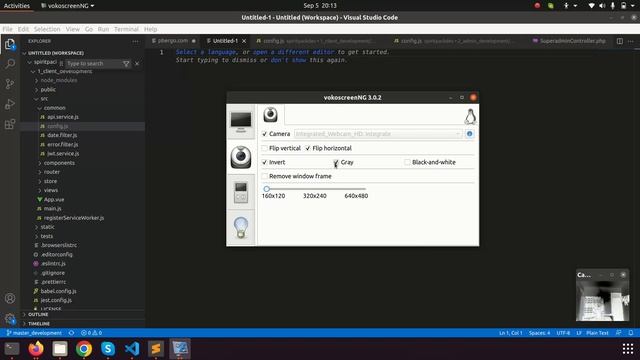Expand the views folder

coord(51,190)
